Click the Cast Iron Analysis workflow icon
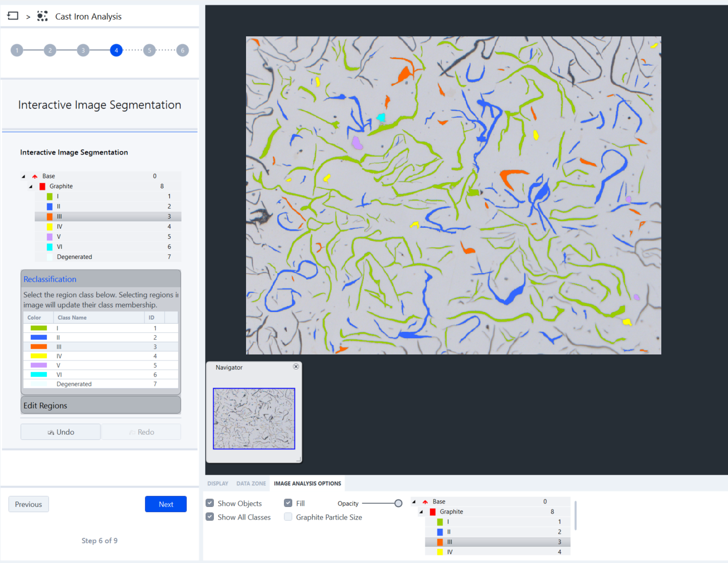728x563 pixels. point(42,16)
